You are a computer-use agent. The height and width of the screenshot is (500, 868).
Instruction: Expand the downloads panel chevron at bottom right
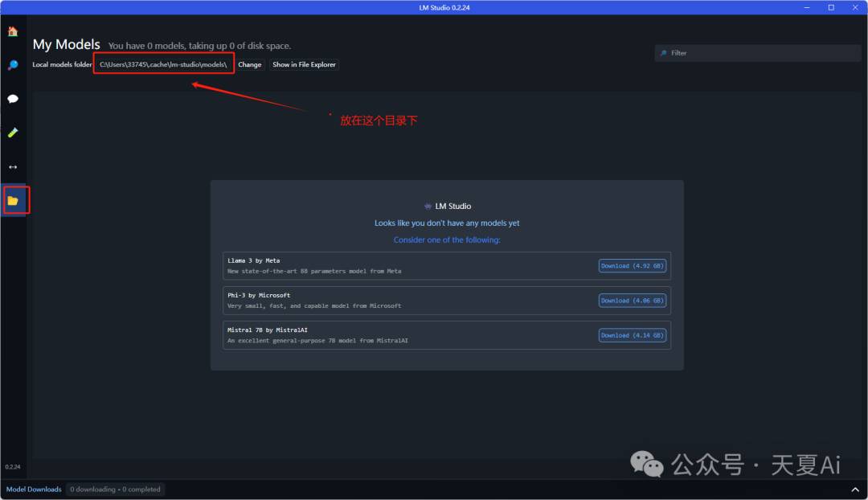click(x=854, y=490)
